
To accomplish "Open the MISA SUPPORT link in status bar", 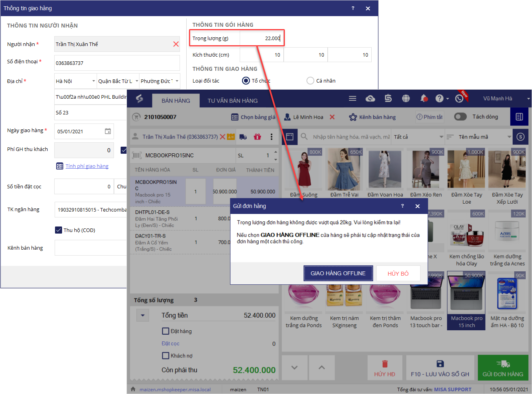I will click(x=453, y=389).
